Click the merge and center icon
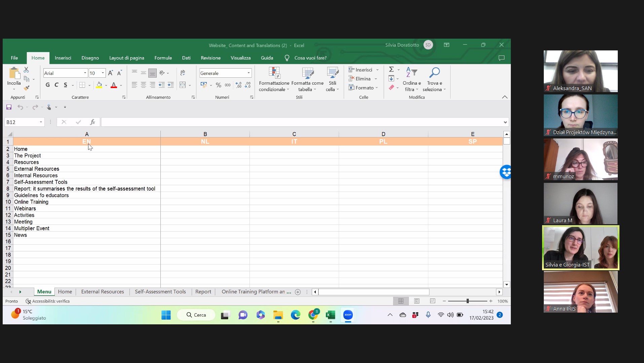This screenshot has width=644, height=363. click(183, 85)
